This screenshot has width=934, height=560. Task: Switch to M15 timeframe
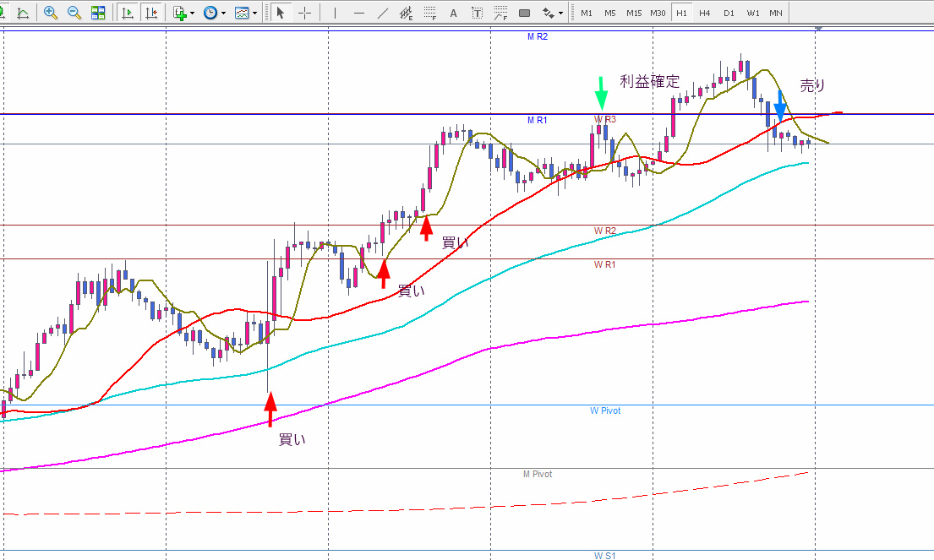(x=634, y=13)
